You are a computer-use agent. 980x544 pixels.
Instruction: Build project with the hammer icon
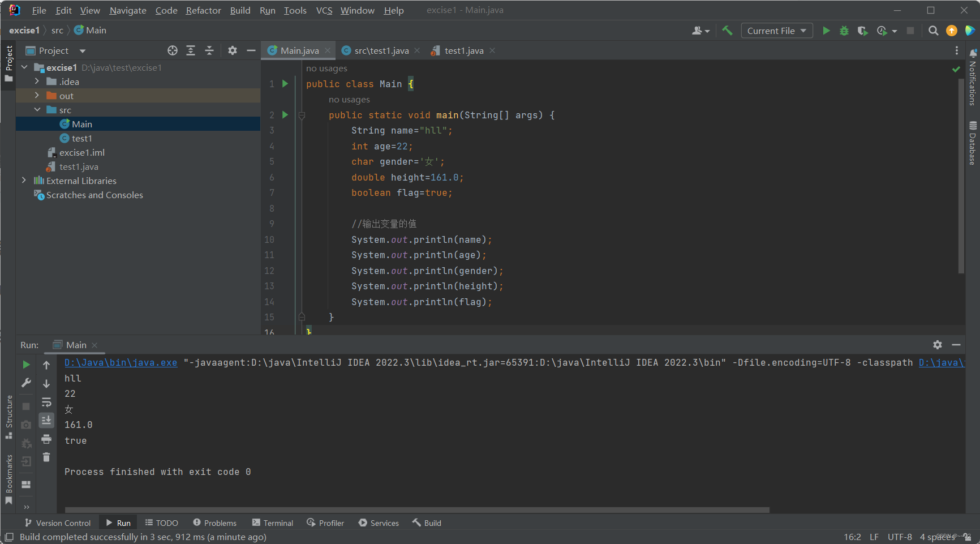(727, 31)
